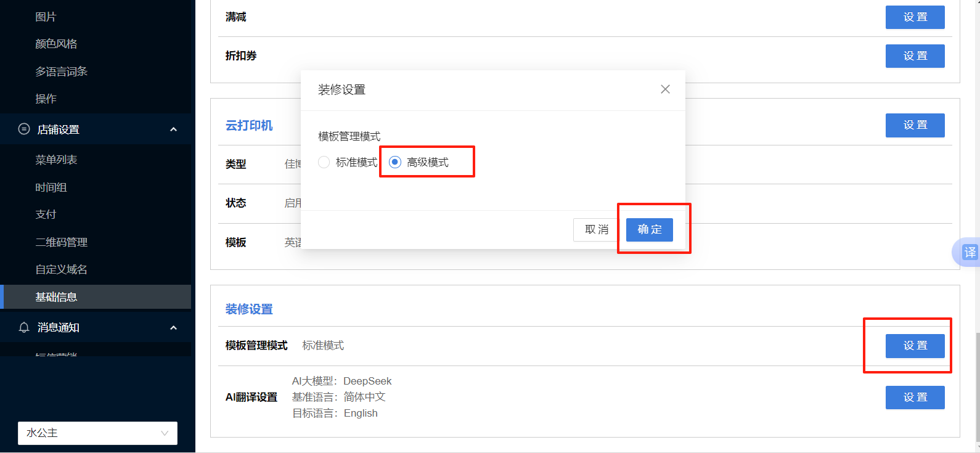Click the 模板管理模式 label in the dialog
Image resolution: width=980 pixels, height=453 pixels.
pos(349,136)
